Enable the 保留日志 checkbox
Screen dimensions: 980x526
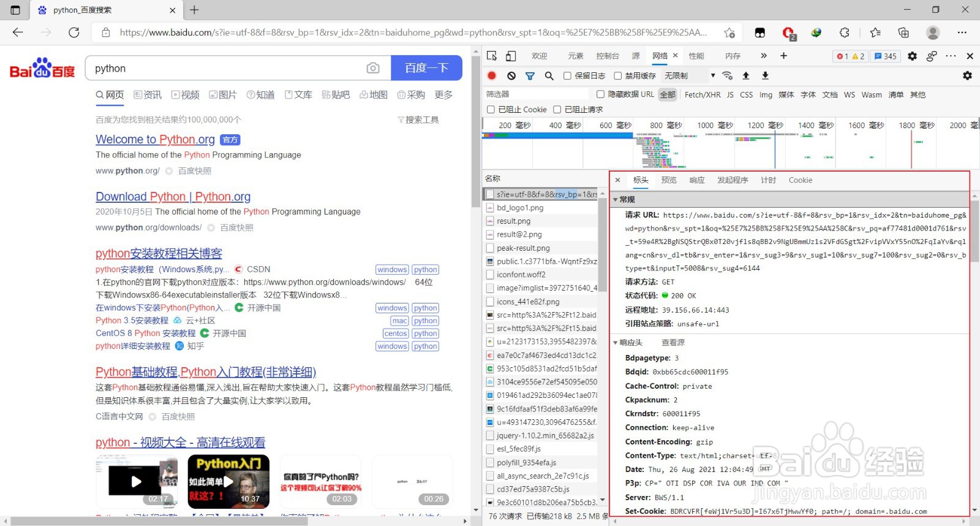click(x=567, y=76)
